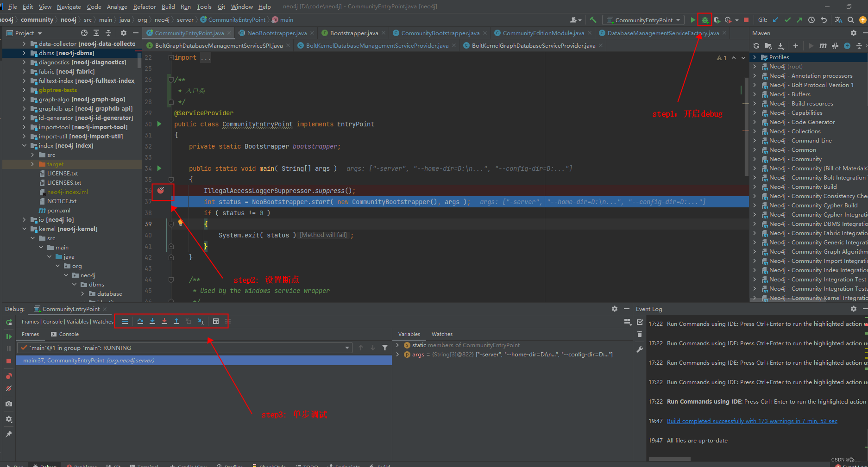Image resolution: width=868 pixels, height=467 pixels.
Task: Get thread dump camera icon
Action: (x=9, y=404)
